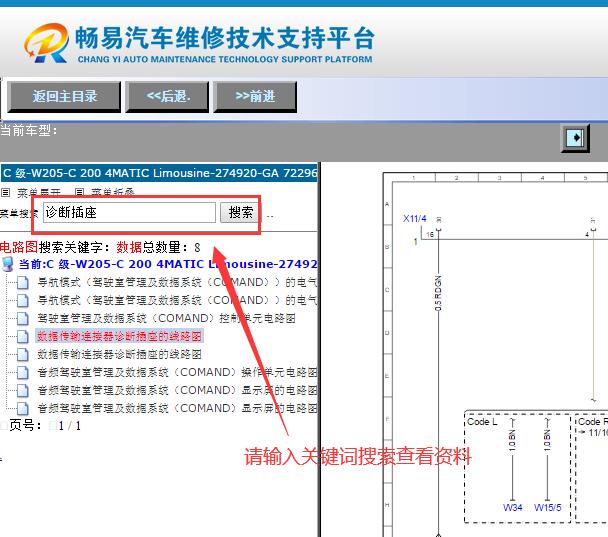Click document icon beside 控制单元电路图 row
Image resolution: width=608 pixels, height=537 pixels.
[22, 318]
